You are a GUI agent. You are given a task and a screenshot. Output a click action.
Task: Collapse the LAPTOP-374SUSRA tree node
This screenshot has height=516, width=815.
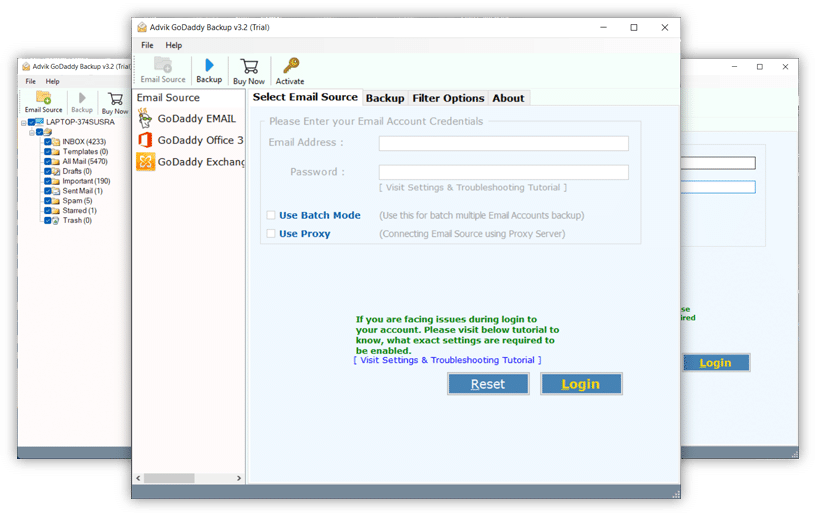tap(23, 123)
